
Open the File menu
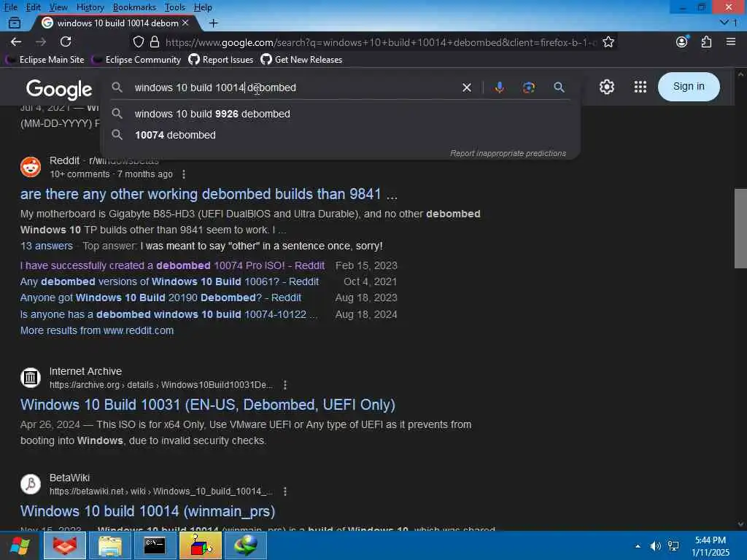10,7
